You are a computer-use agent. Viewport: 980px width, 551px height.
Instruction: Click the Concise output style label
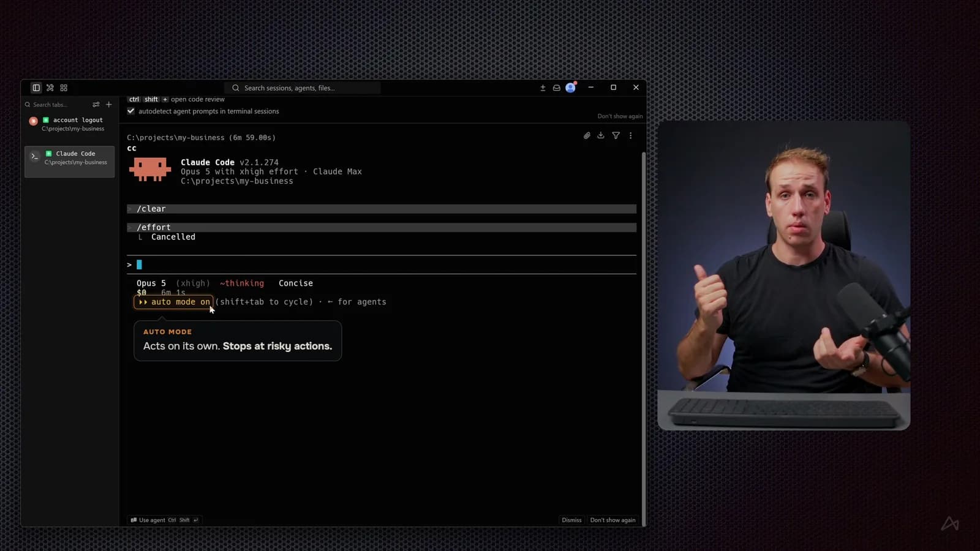pos(296,283)
